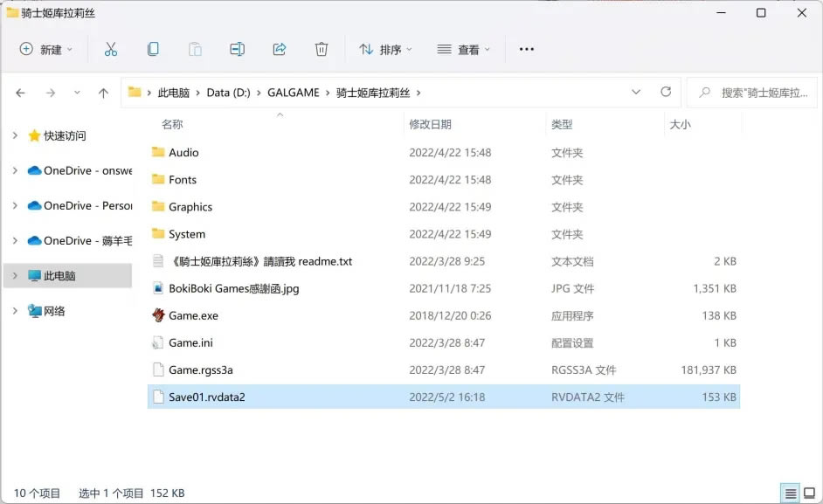The width and height of the screenshot is (823, 504).
Task: Open the 新建 dropdown menu
Action: 46,50
